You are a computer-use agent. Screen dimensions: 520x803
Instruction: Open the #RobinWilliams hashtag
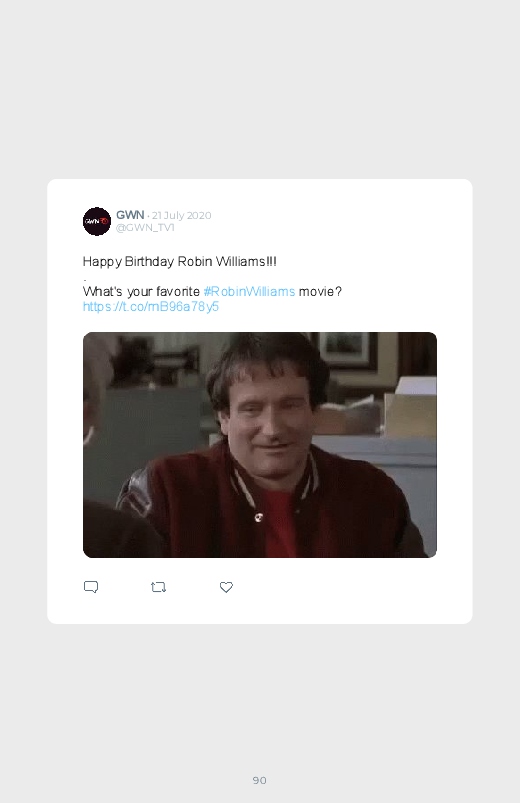pyautogui.click(x=249, y=291)
